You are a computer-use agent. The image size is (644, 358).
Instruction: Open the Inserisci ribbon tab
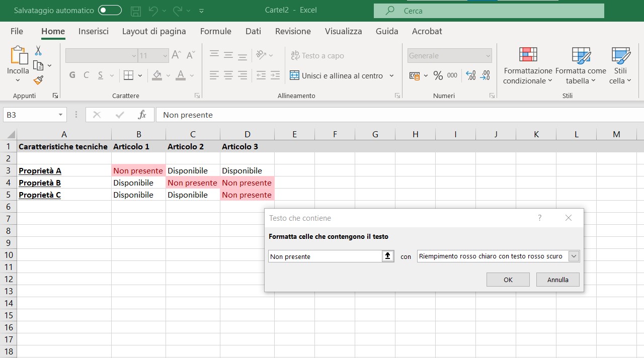(94, 31)
